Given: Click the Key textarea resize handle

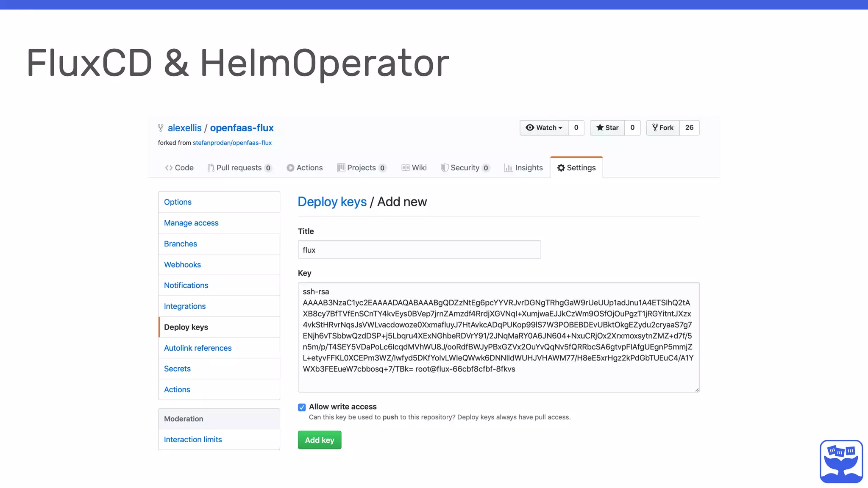Looking at the screenshot, I should 697,390.
